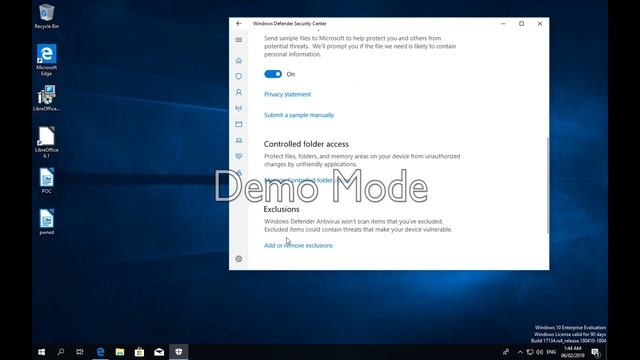
Task: Select the LibreOffice installer desktop icon
Action: 47,98
